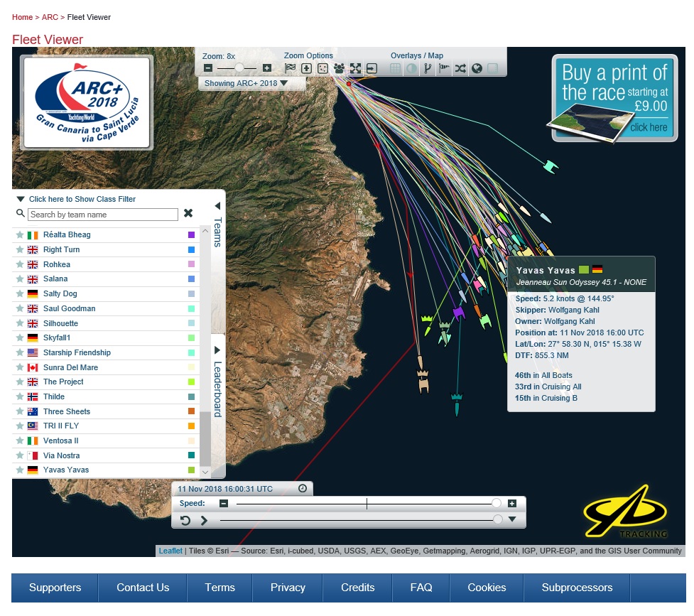Toggle the shuffle arrows overlay icon

(460, 68)
